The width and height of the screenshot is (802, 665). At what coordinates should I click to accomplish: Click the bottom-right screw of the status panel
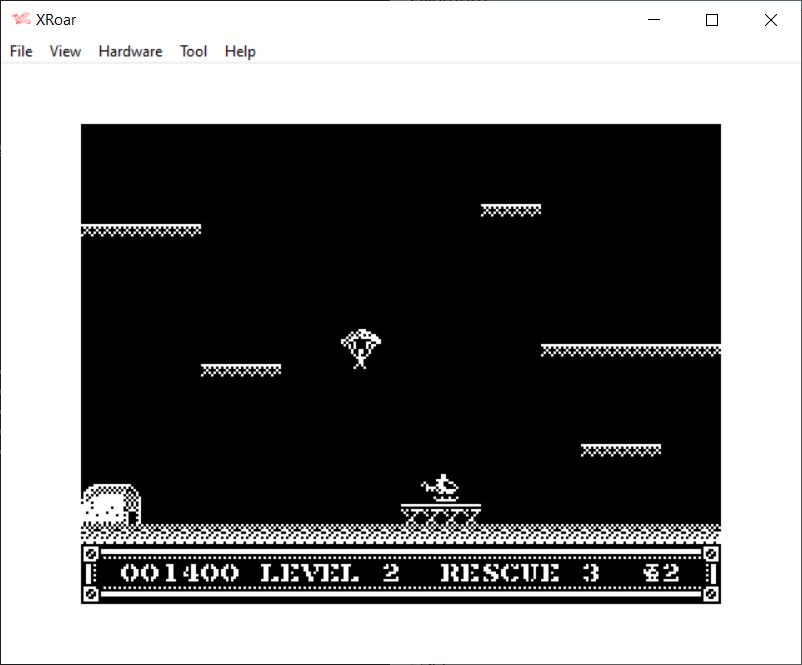[x=711, y=594]
